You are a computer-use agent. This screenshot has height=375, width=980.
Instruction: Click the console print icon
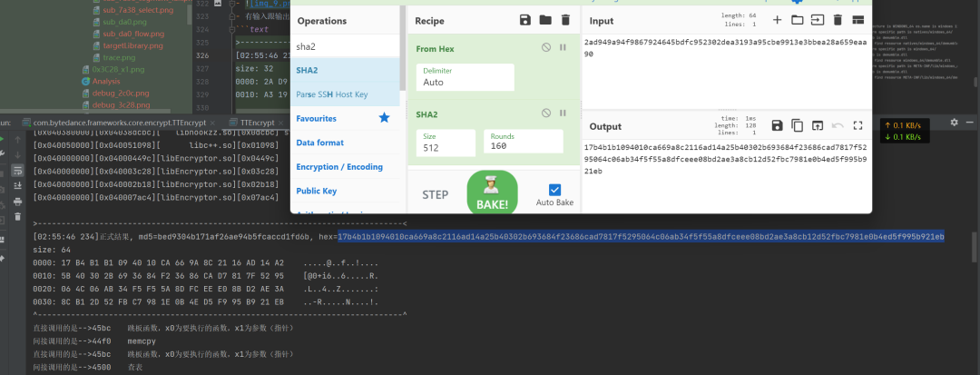[17, 202]
